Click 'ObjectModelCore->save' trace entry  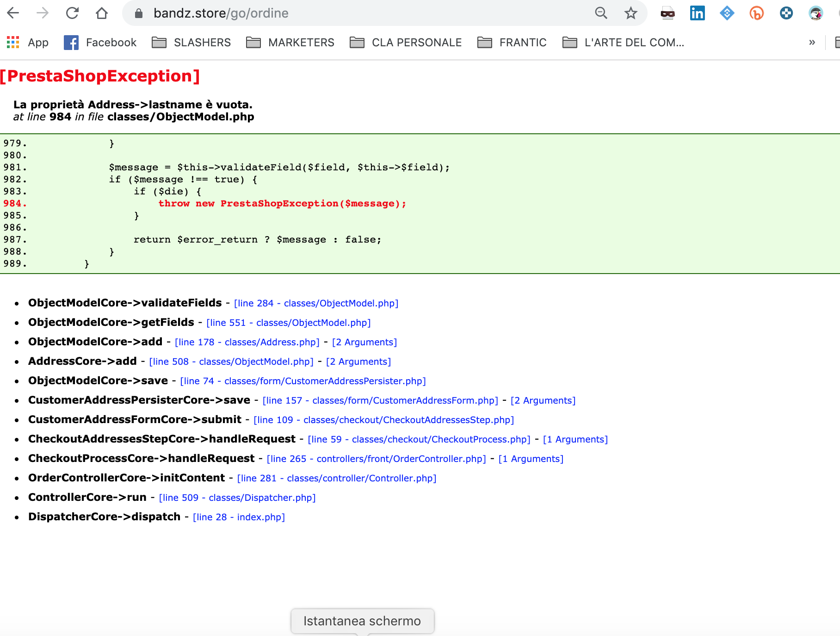tap(98, 380)
